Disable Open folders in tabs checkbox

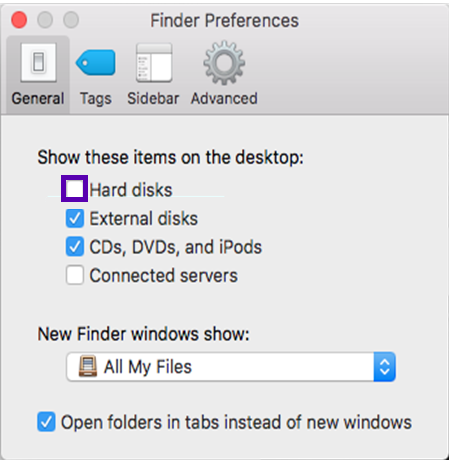click(46, 422)
